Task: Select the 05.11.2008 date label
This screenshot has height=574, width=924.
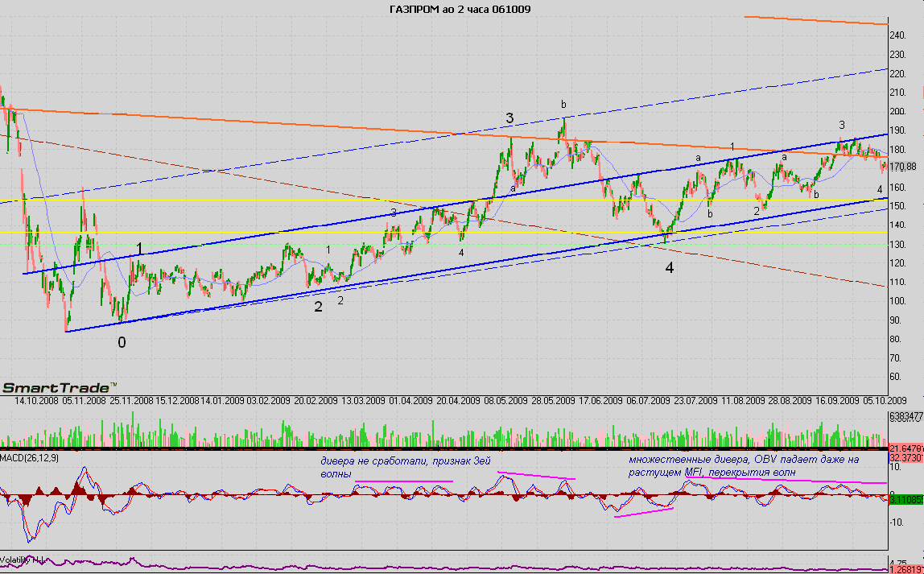Action: click(83, 401)
